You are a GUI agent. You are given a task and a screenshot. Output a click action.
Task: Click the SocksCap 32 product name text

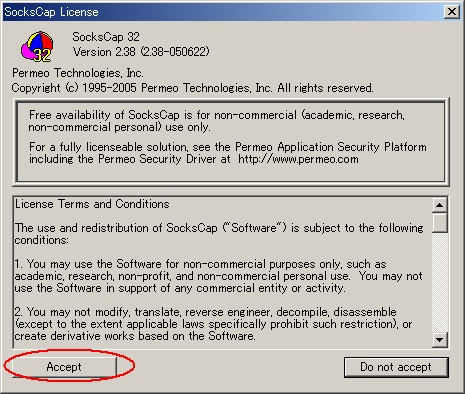106,37
